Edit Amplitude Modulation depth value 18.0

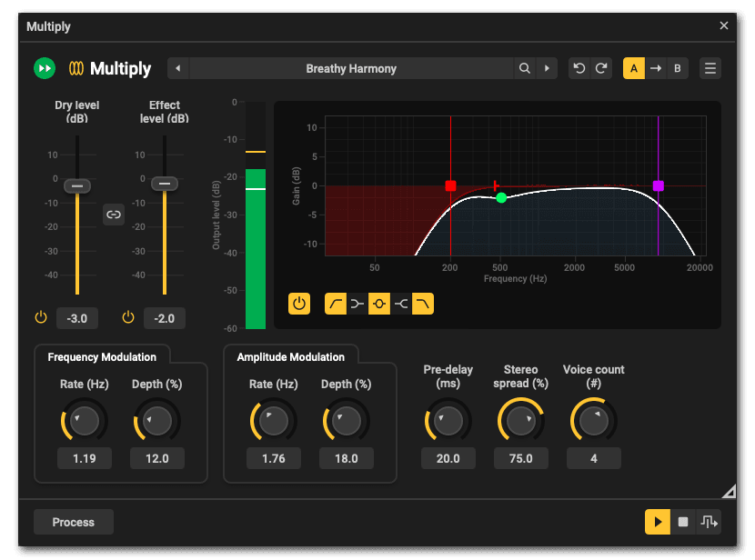tap(347, 458)
